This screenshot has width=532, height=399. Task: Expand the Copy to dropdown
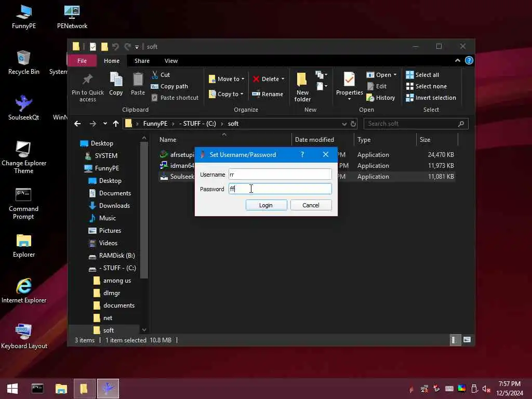point(242,94)
